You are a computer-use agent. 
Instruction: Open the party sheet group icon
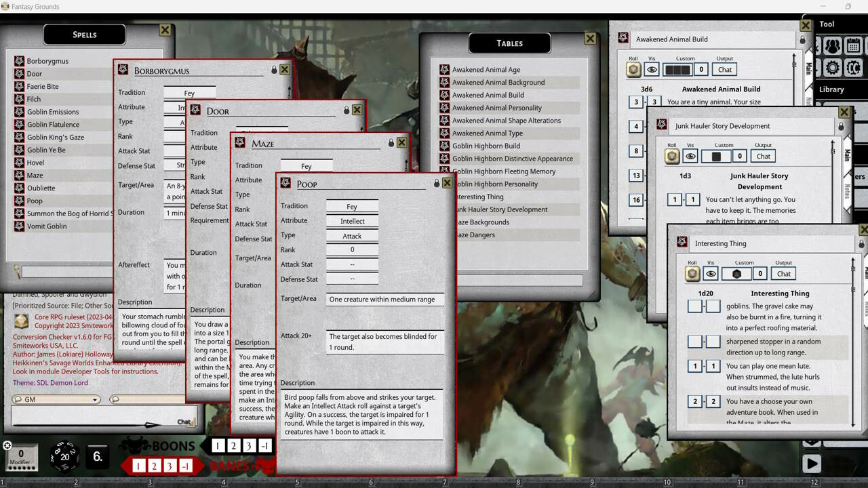point(833,45)
